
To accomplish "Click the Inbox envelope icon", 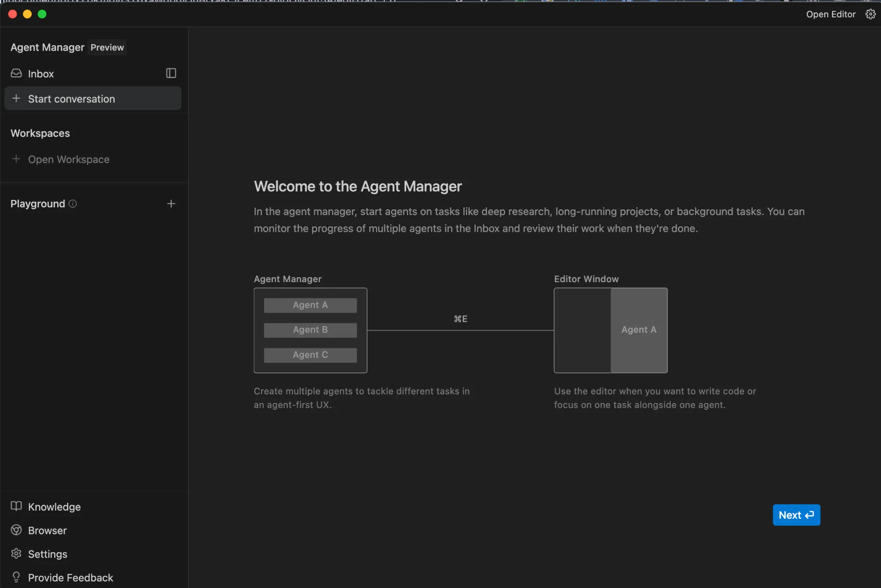I will tap(16, 73).
